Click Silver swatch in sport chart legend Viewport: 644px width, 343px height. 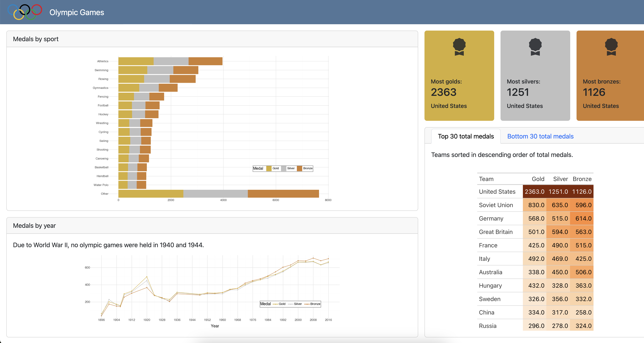coord(283,168)
